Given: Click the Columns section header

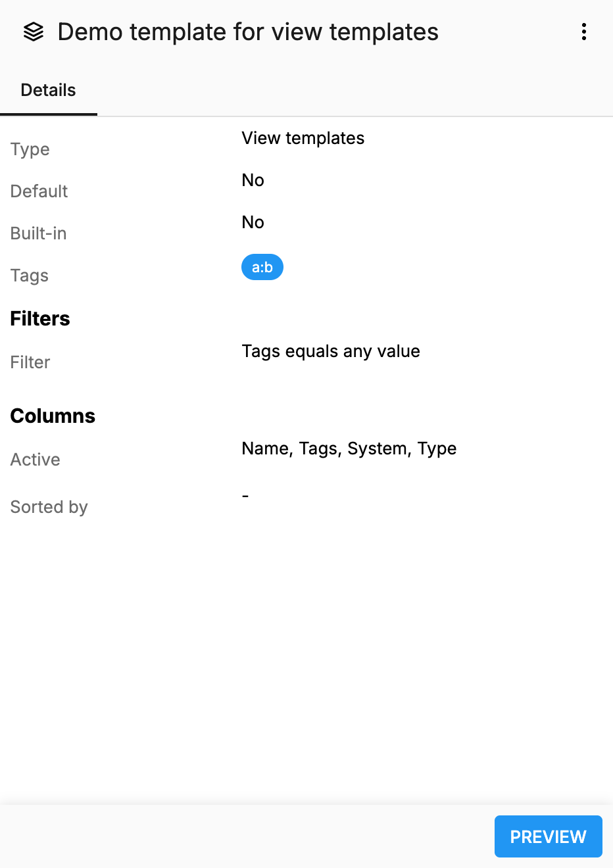Looking at the screenshot, I should click(53, 416).
